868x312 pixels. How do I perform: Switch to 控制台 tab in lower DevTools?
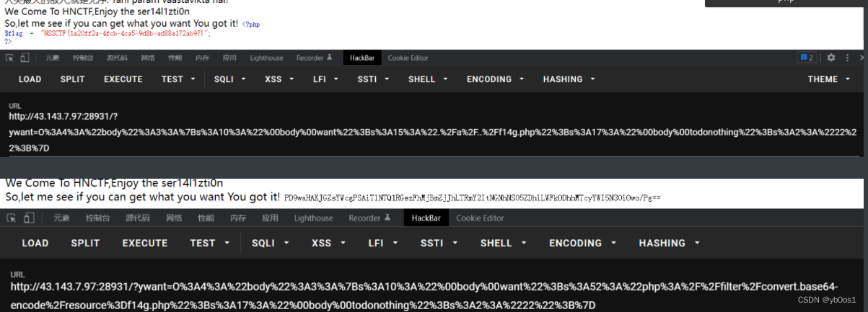(x=97, y=218)
